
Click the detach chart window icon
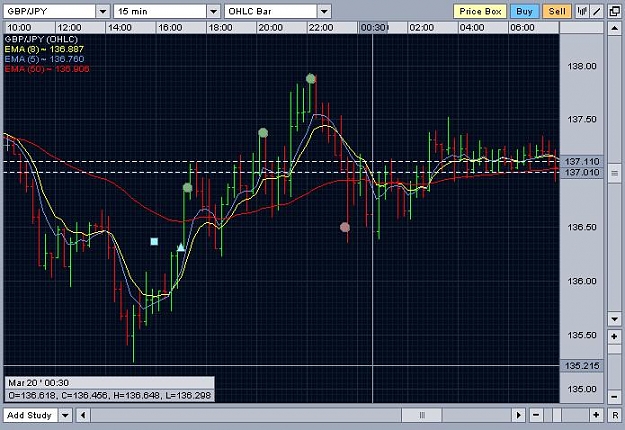[614, 11]
